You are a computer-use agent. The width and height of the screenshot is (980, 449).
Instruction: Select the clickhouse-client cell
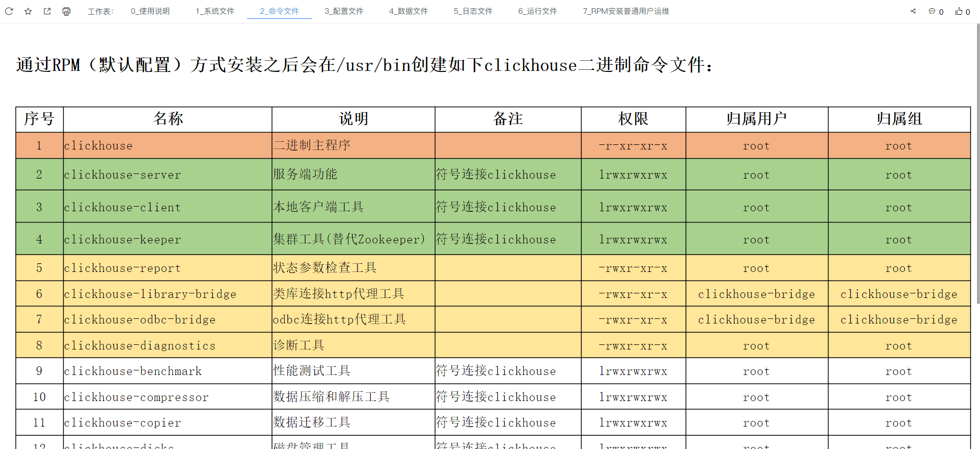[x=168, y=207]
